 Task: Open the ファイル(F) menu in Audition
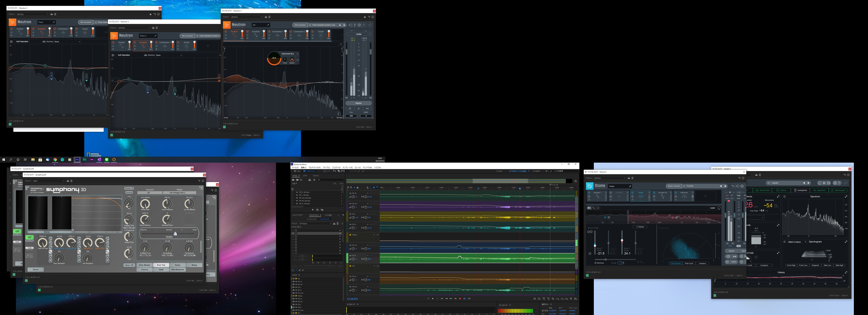[x=295, y=167]
